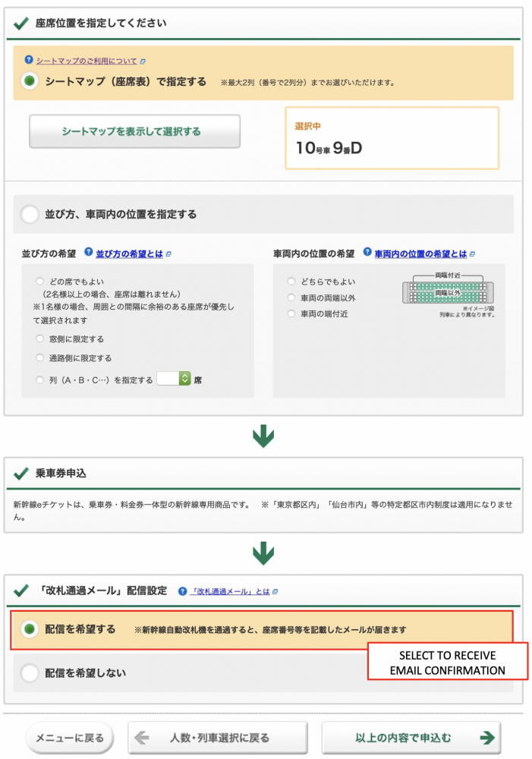The width and height of the screenshot is (532, 759).
Task: Click シートマップを表示して選択する button
Action: 134,131
